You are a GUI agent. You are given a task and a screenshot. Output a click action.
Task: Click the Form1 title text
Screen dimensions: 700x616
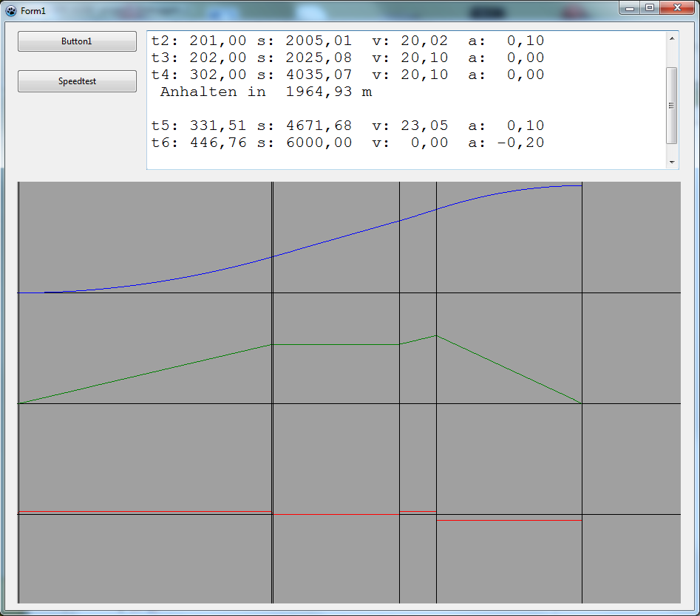33,11
